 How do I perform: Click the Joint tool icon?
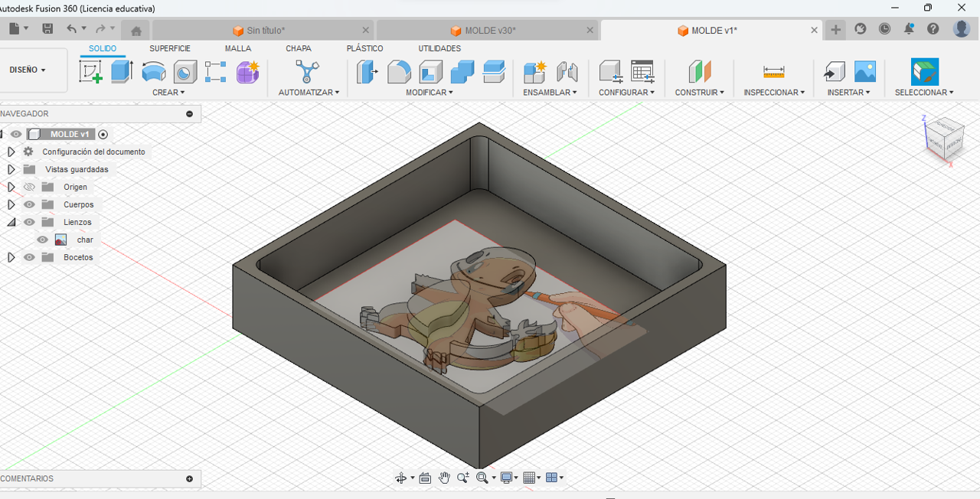(567, 72)
